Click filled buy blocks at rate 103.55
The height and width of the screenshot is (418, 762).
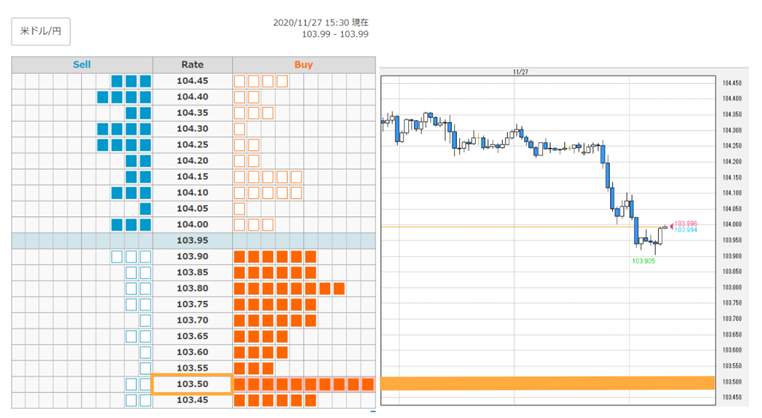[x=254, y=368]
